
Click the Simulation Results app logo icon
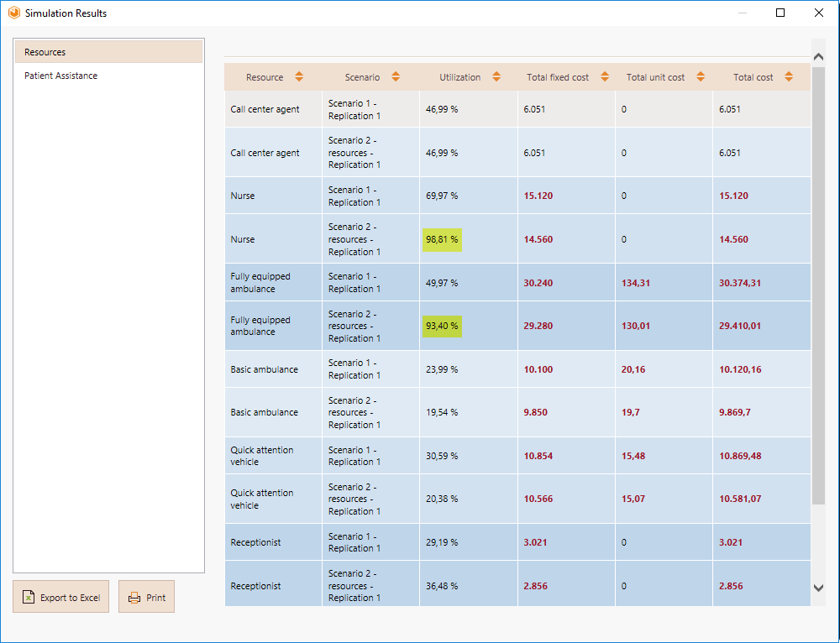coord(14,13)
